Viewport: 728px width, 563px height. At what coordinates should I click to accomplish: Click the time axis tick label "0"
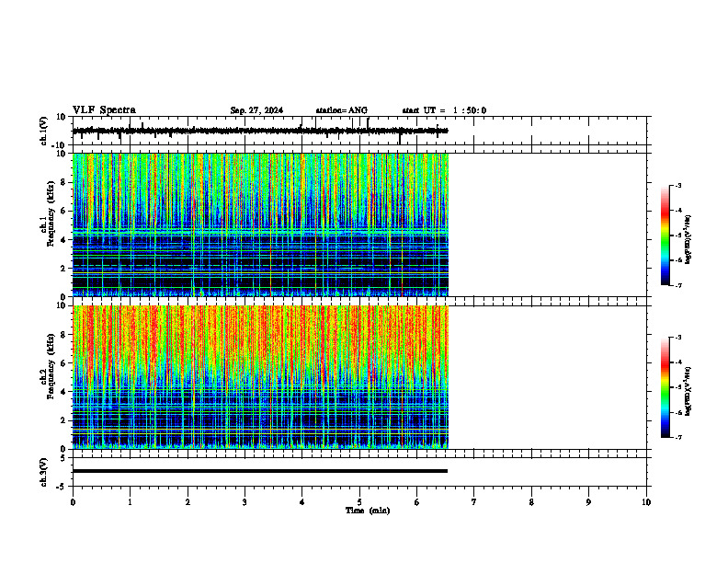[x=73, y=502]
